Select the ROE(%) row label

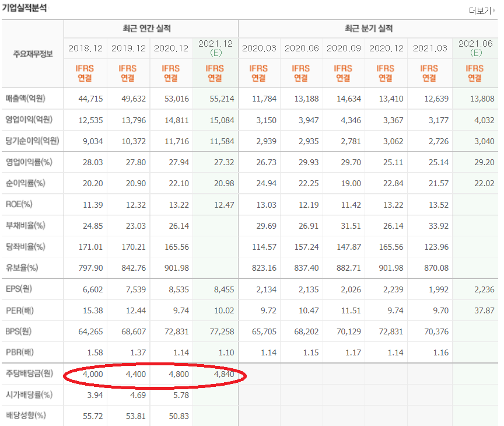tap(19, 204)
